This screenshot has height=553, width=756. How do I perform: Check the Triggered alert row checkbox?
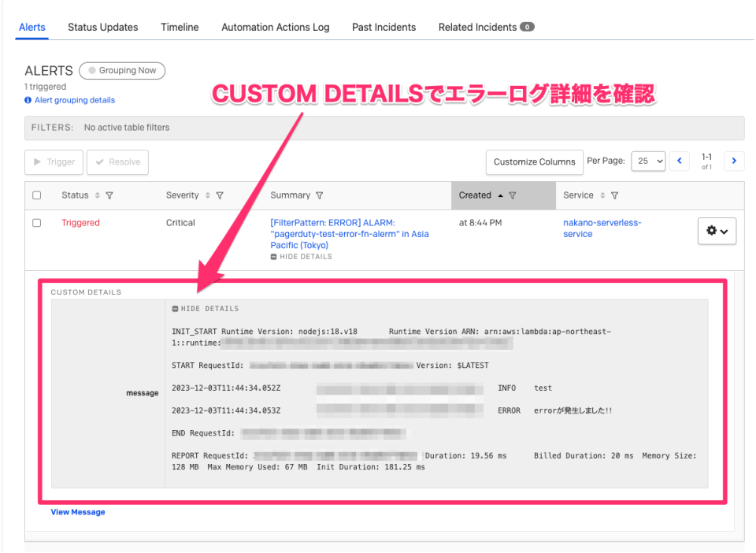point(36,222)
